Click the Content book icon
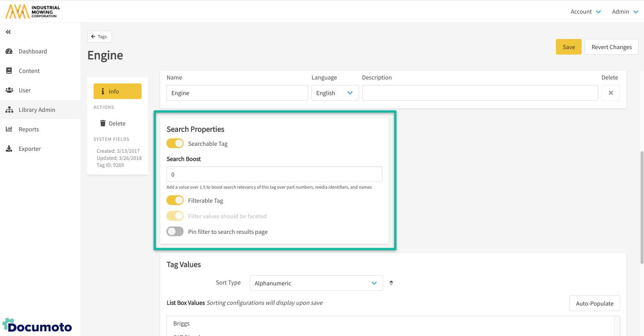This screenshot has width=644, height=336. (x=9, y=71)
